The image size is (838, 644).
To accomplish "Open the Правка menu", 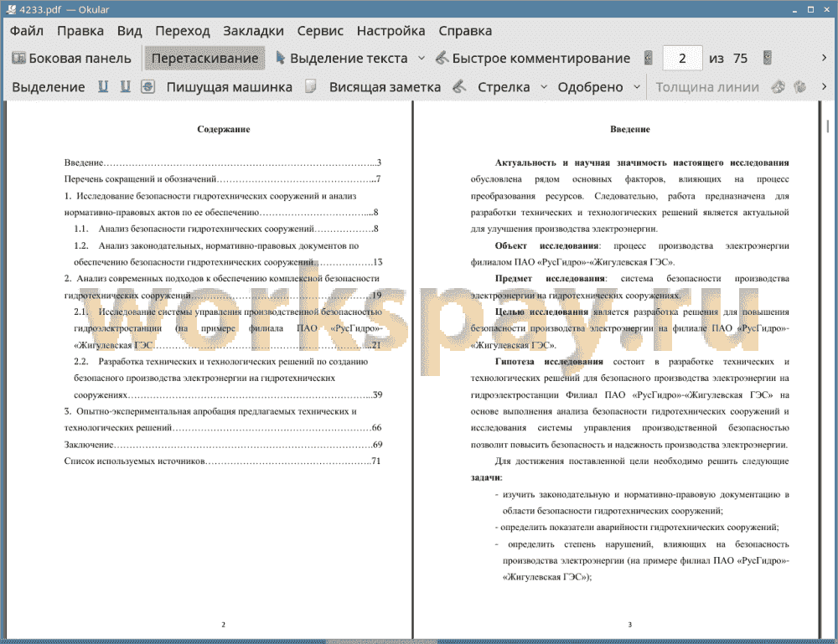I will pyautogui.click(x=80, y=31).
